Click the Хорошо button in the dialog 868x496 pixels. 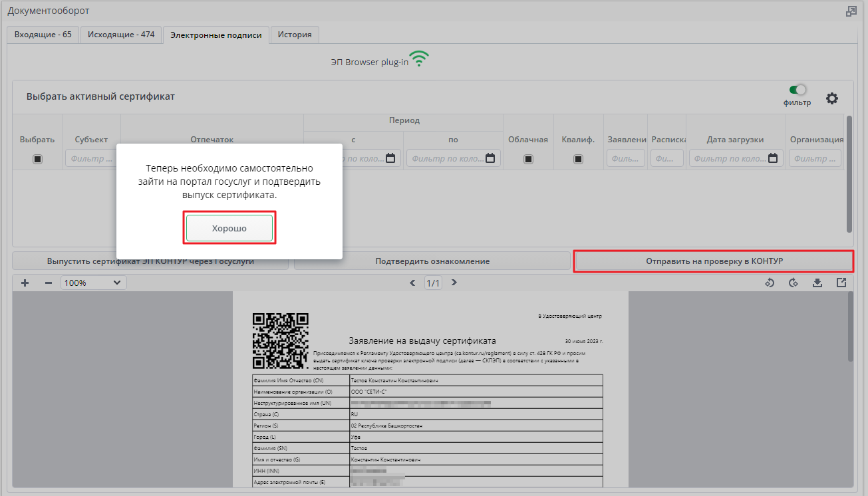tap(229, 228)
